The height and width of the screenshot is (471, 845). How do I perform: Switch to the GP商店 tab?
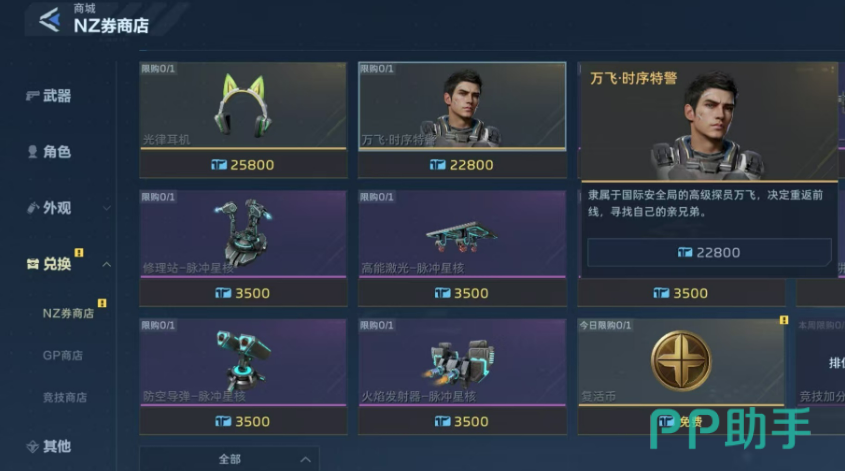point(63,356)
